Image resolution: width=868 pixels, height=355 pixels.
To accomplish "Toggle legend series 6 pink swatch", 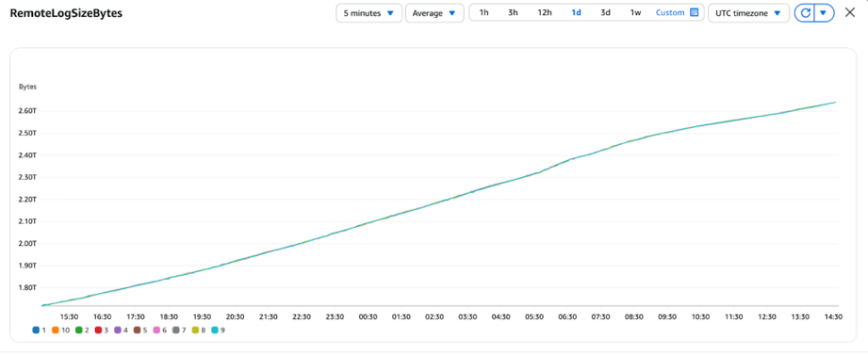I will coord(156,331).
